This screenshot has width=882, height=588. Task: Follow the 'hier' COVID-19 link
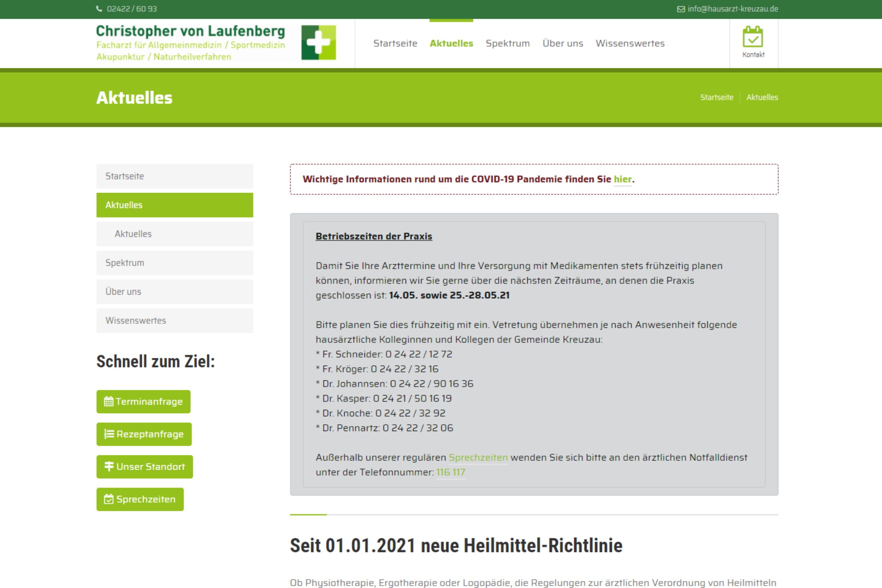tap(622, 179)
